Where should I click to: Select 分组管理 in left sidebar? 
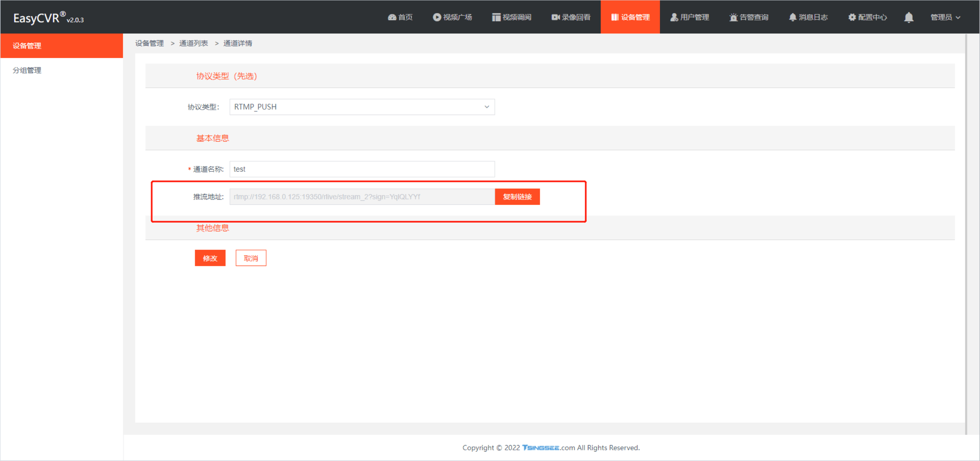[27, 70]
